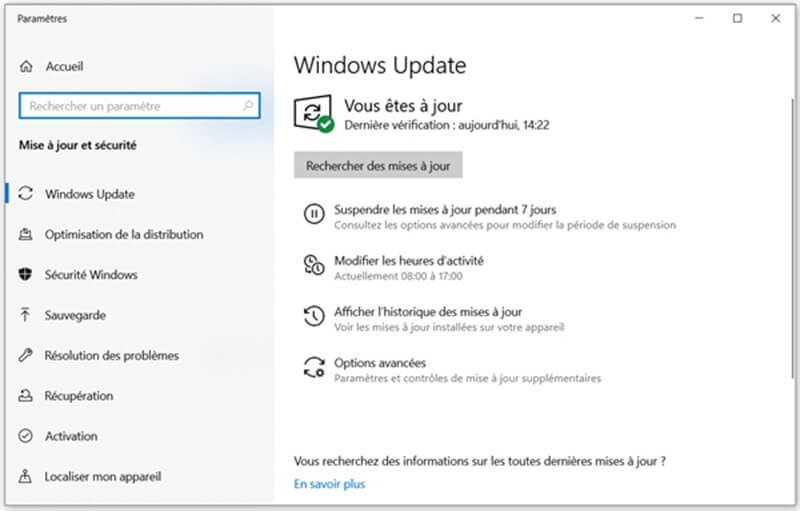Click the update status icon with green check
This screenshot has width=800, height=511.
pyautogui.click(x=314, y=113)
